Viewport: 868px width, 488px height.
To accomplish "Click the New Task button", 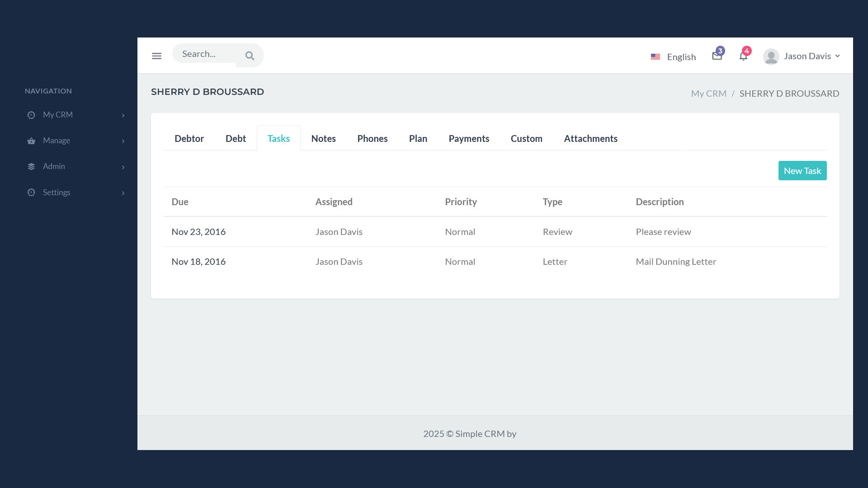I will tap(802, 171).
